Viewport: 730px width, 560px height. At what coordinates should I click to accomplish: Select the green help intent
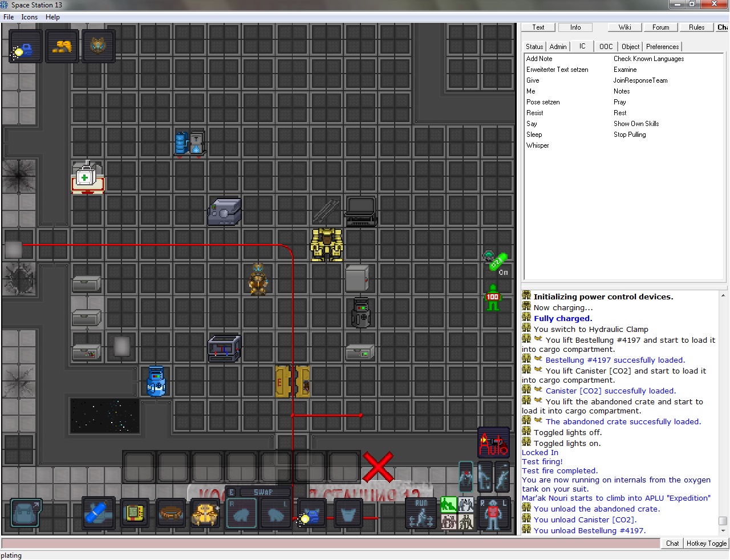point(449,505)
